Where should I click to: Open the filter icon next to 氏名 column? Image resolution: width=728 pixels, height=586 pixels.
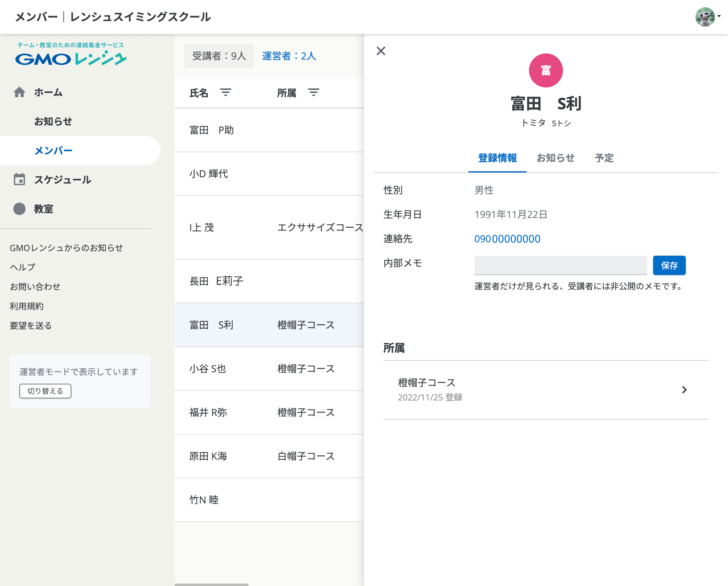226,92
